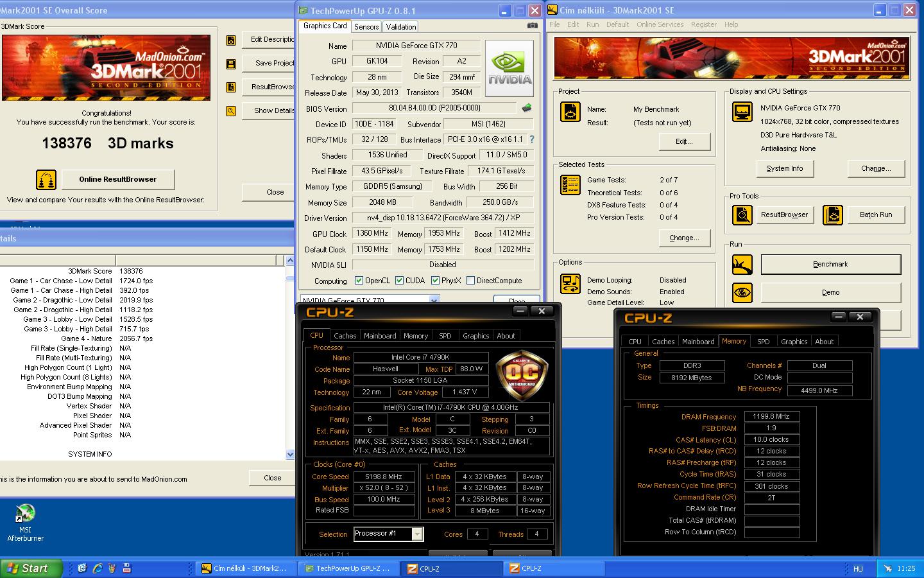Click the Threads value field in CPU-Z

(x=536, y=534)
